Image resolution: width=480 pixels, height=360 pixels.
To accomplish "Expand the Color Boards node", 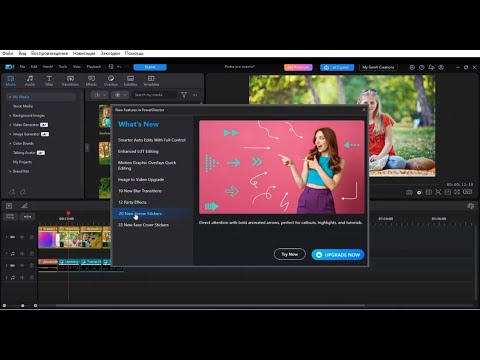I will [x=10, y=143].
